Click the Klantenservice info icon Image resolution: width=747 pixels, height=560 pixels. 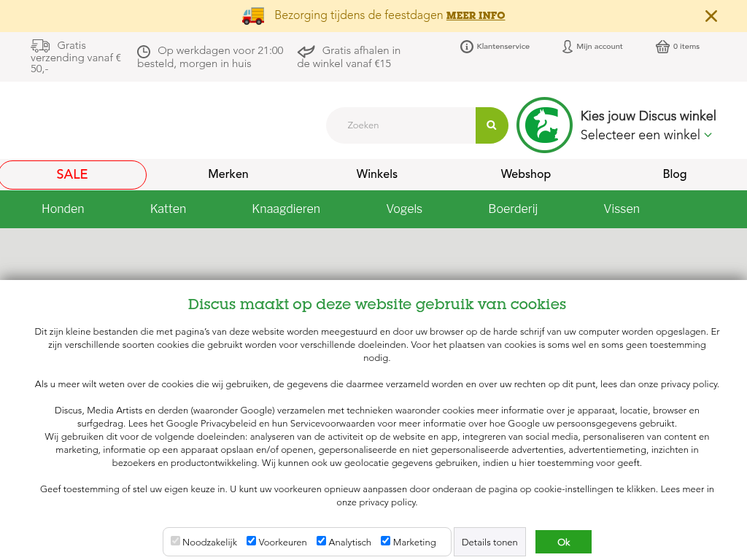467,47
